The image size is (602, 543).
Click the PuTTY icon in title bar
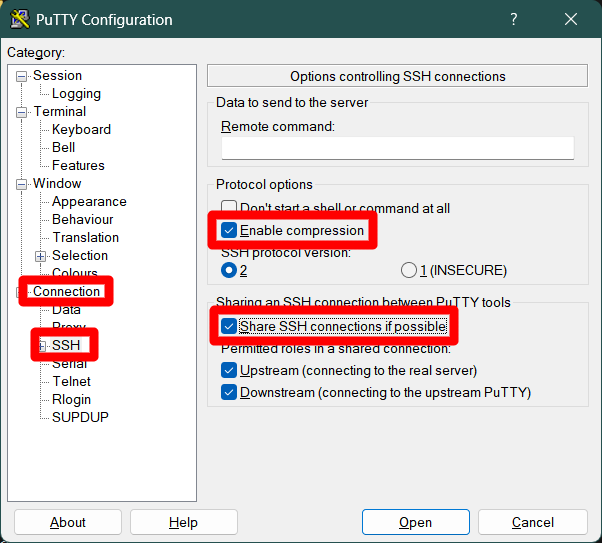click(20, 19)
